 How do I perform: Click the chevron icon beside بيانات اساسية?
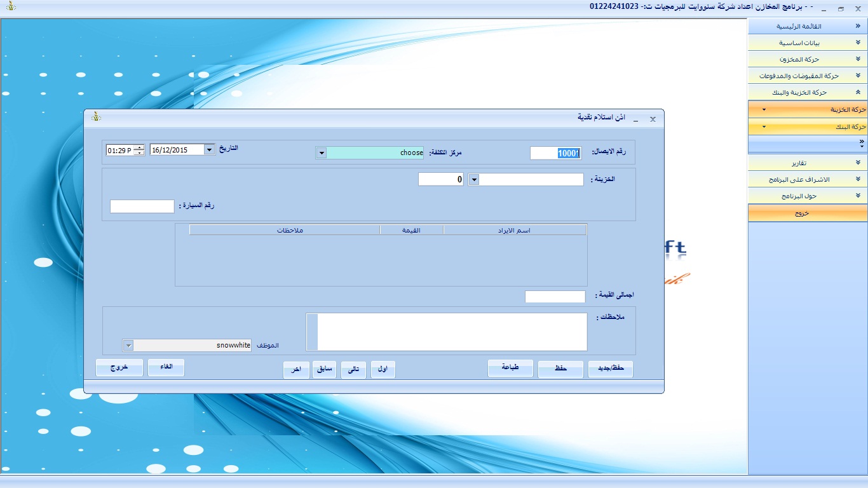(x=858, y=43)
